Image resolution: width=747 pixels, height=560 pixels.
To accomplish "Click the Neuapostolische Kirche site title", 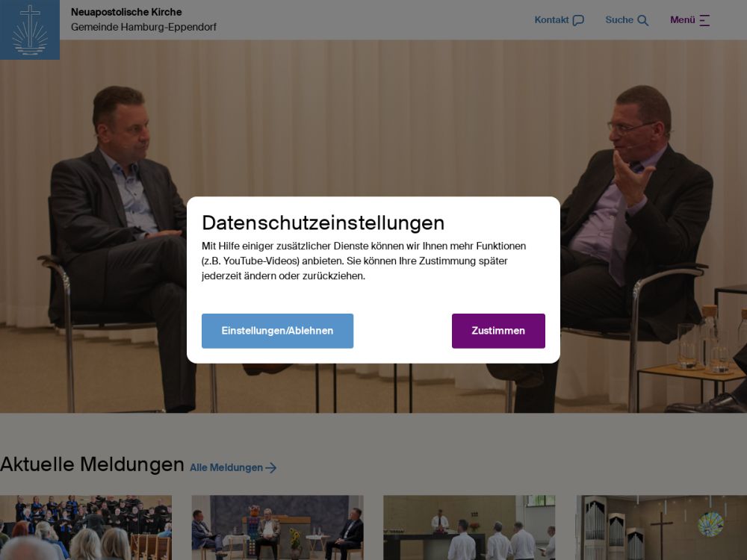I will pos(126,12).
